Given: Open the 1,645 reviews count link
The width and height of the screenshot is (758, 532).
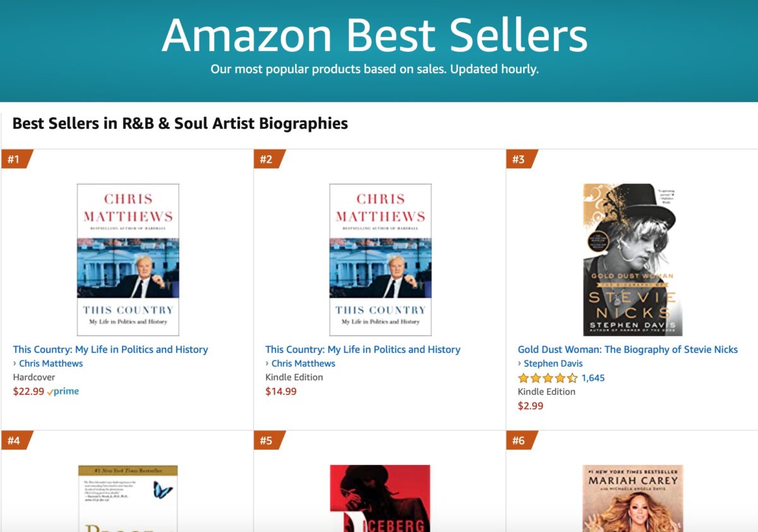Looking at the screenshot, I should click(x=593, y=378).
